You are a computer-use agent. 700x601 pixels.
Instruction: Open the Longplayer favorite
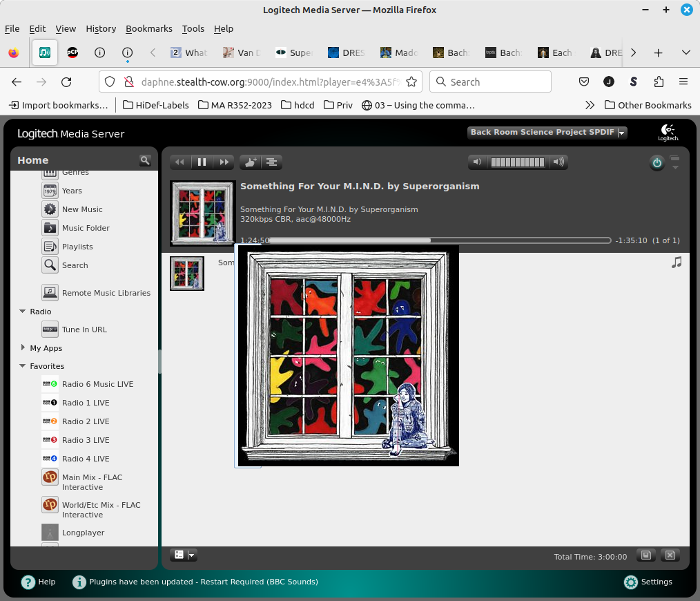click(x=83, y=533)
